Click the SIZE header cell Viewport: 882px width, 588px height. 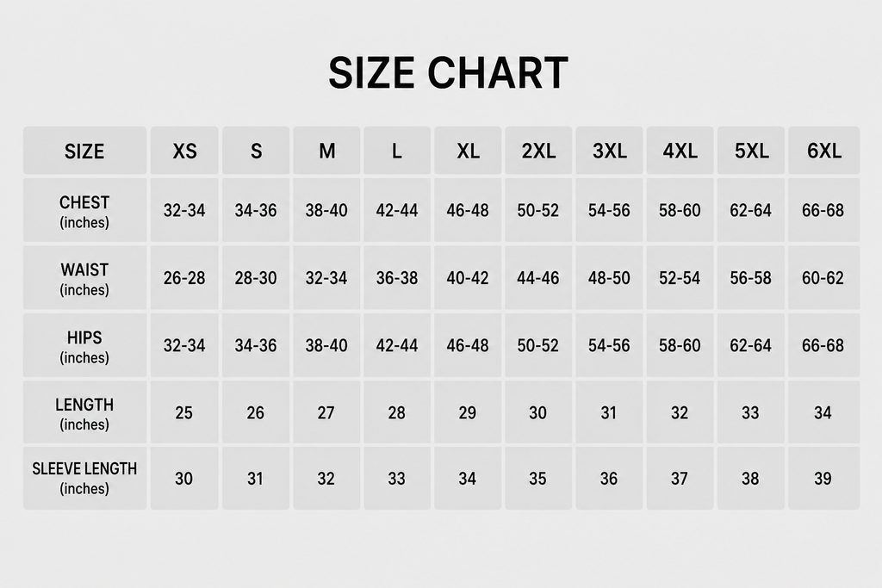(85, 150)
